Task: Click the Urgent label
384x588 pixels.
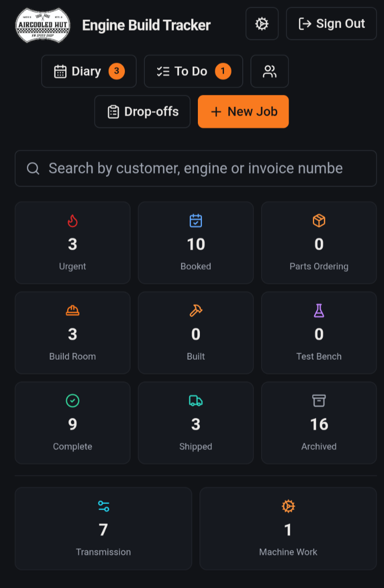Action: point(72,266)
